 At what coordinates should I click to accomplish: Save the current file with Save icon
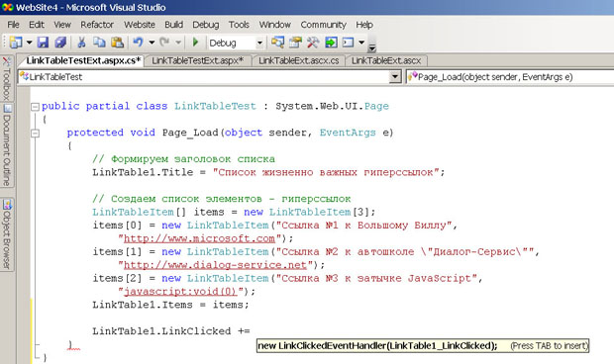(x=43, y=43)
